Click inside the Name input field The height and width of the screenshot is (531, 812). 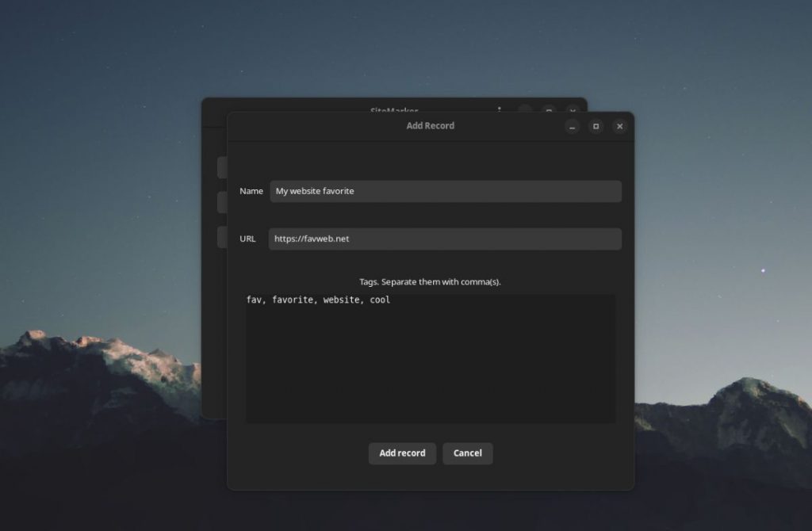point(444,191)
